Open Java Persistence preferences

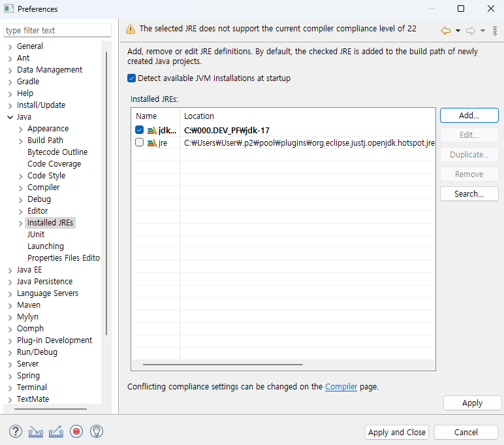click(x=44, y=282)
